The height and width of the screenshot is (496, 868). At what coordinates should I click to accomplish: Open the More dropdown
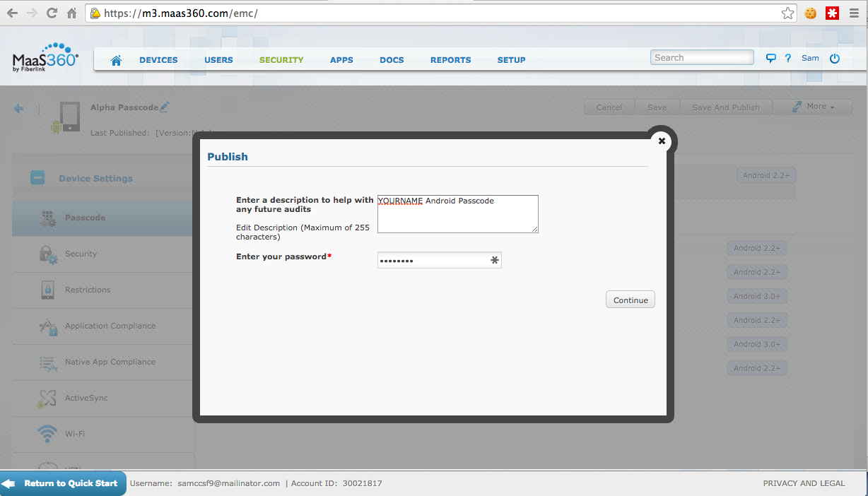pyautogui.click(x=813, y=107)
